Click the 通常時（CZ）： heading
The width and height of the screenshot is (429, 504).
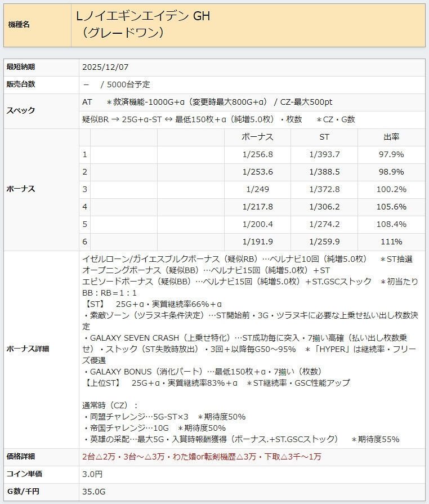point(110,405)
